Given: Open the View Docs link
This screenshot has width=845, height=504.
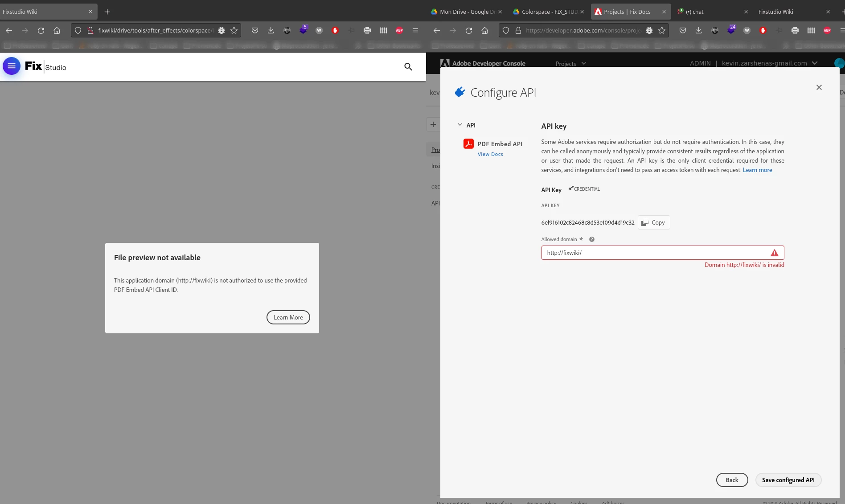Looking at the screenshot, I should [490, 154].
